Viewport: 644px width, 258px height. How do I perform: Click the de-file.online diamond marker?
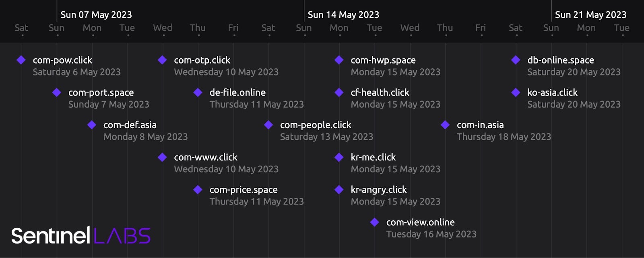(198, 92)
